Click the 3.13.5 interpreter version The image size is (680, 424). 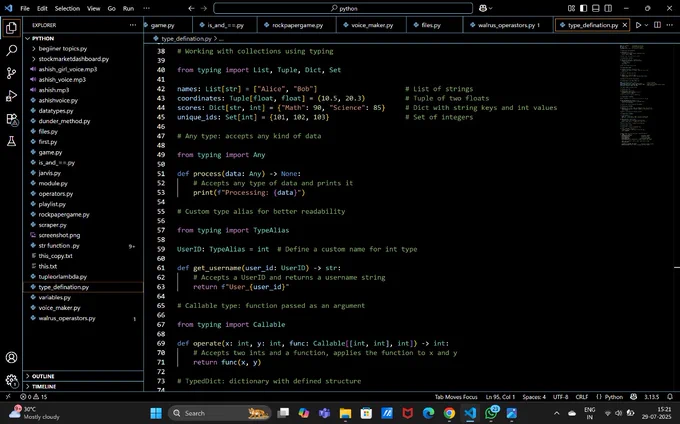pos(651,397)
